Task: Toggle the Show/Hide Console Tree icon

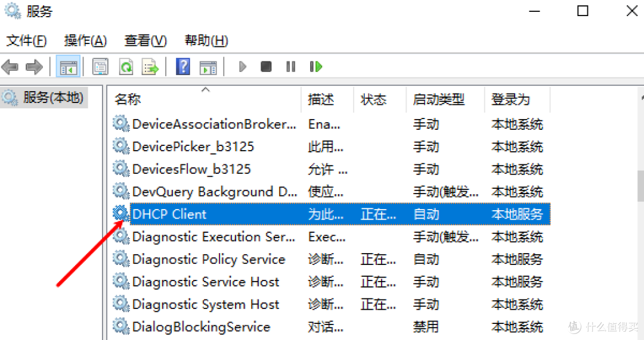Action: (x=68, y=67)
